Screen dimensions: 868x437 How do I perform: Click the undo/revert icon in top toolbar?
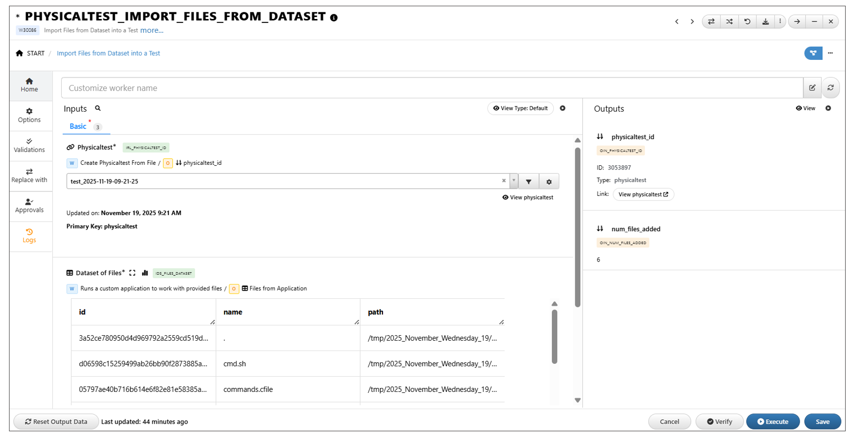pyautogui.click(x=747, y=21)
